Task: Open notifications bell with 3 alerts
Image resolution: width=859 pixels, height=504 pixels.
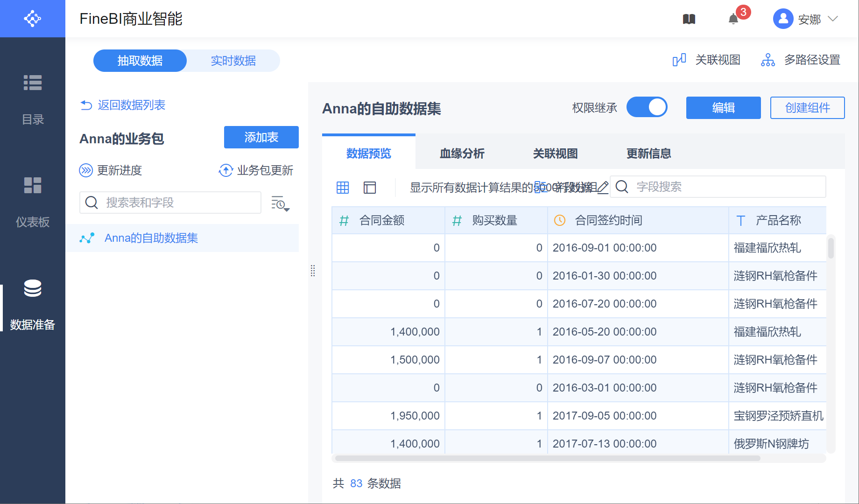Action: [x=733, y=19]
